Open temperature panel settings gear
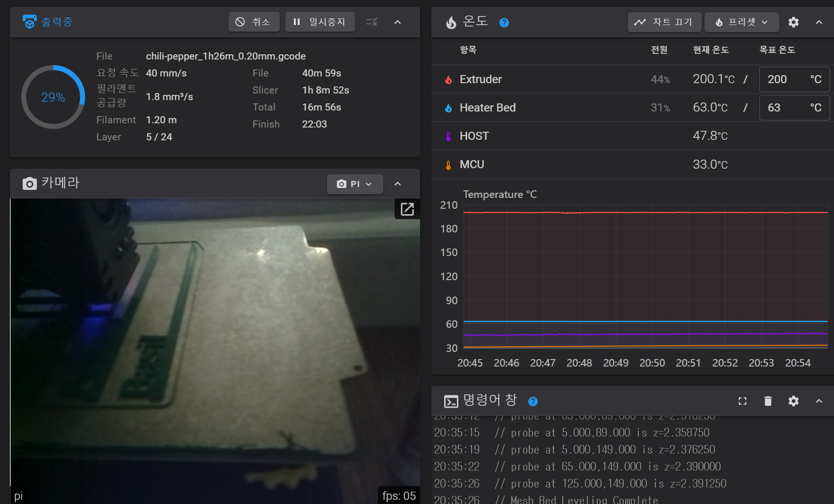The height and width of the screenshot is (504, 834). click(793, 22)
